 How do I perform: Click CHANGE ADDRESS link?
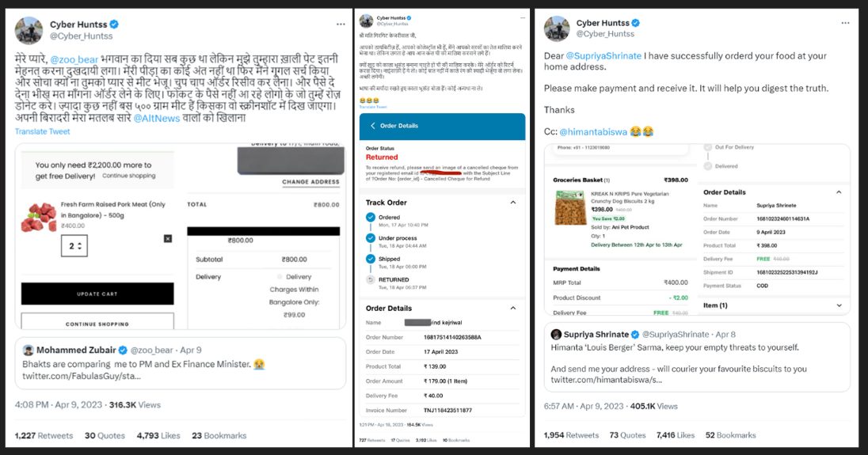[x=310, y=182]
